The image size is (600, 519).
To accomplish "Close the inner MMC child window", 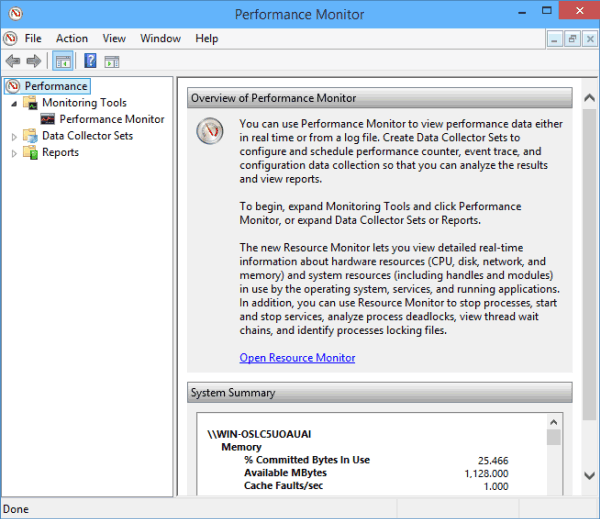I will [x=590, y=39].
